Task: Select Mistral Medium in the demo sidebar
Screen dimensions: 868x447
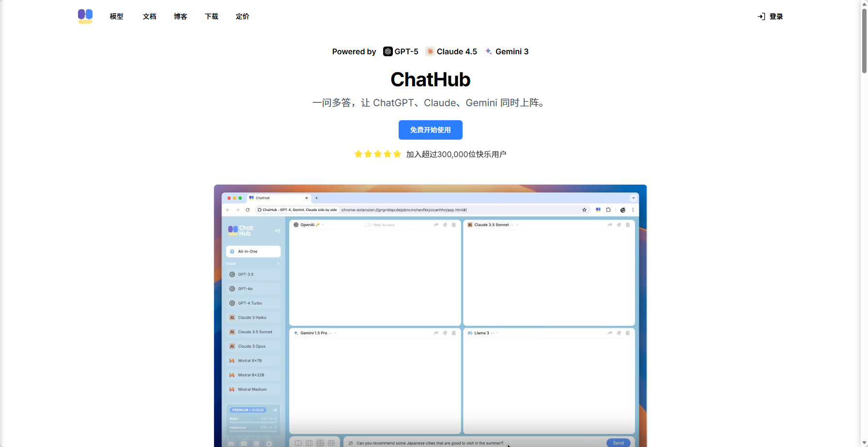Action: tap(253, 389)
